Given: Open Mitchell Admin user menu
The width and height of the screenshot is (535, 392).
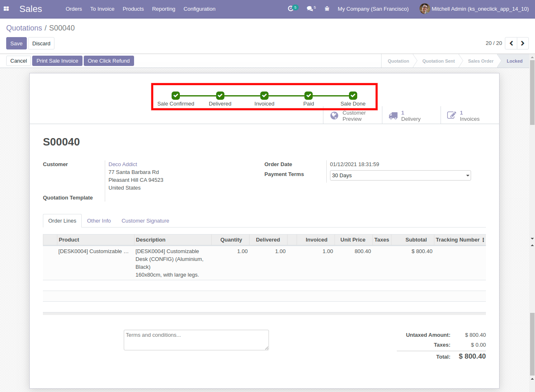Looking at the screenshot, I should [x=474, y=9].
